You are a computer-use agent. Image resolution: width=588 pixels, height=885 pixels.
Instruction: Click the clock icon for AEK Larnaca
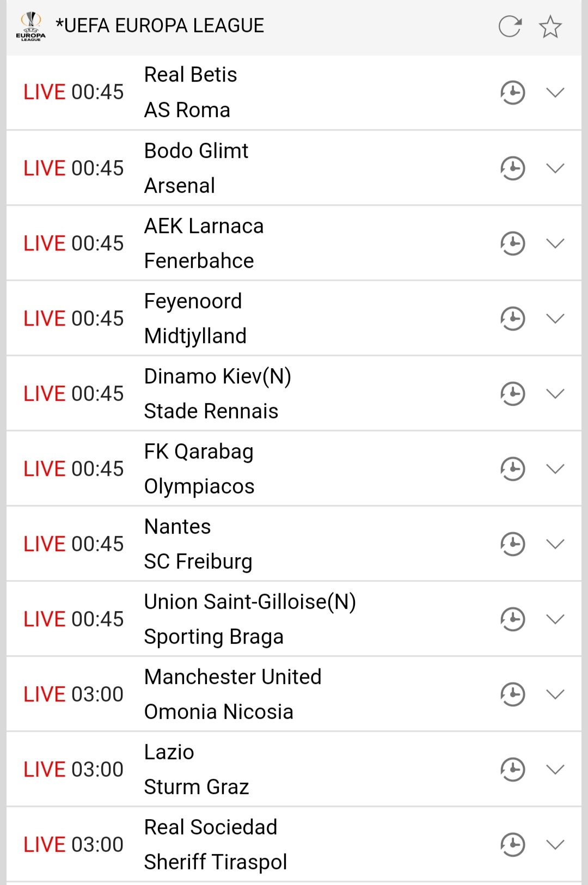pyautogui.click(x=512, y=243)
